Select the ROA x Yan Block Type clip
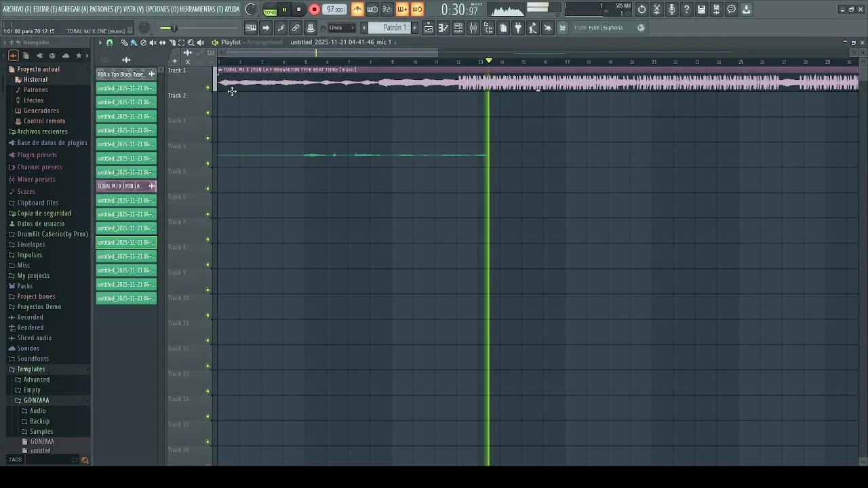The width and height of the screenshot is (868, 488). tap(126, 74)
